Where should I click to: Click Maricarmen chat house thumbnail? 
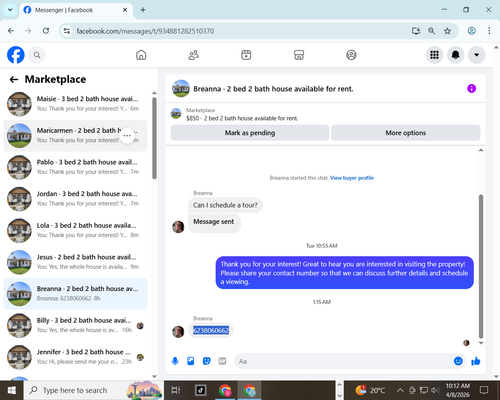pyautogui.click(x=19, y=136)
